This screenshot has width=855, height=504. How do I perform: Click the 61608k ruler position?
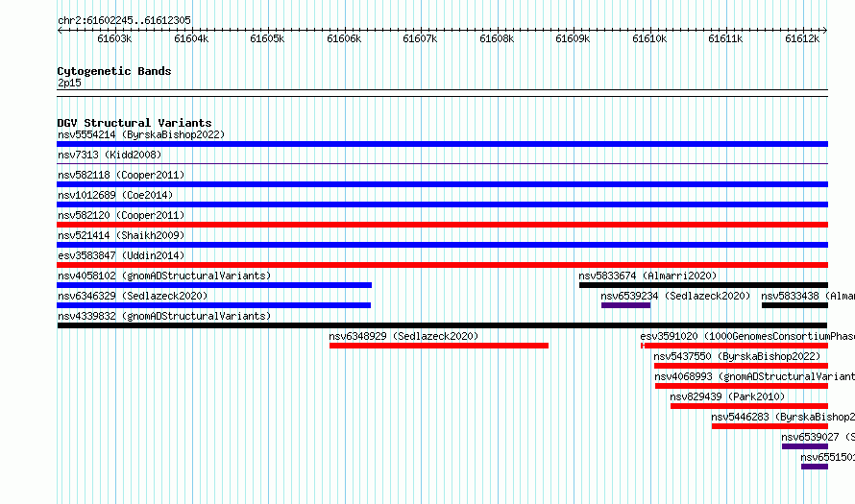coord(497,38)
